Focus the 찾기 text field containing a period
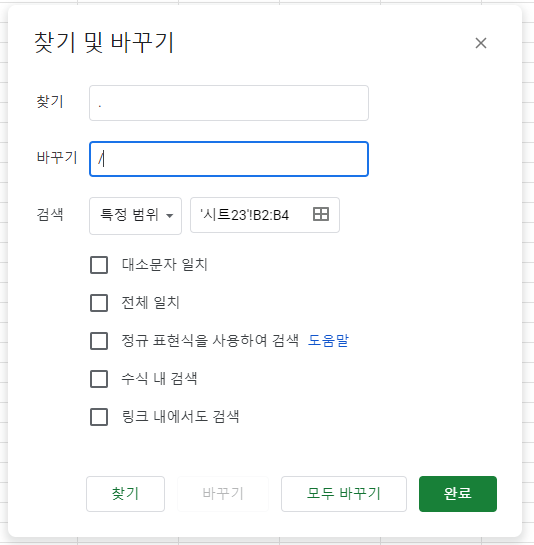The width and height of the screenshot is (534, 545). pos(229,103)
